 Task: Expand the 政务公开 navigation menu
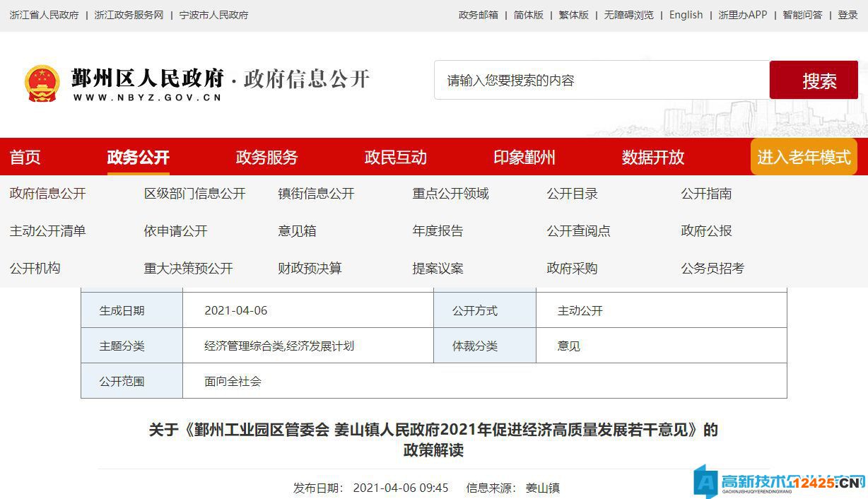(x=139, y=157)
